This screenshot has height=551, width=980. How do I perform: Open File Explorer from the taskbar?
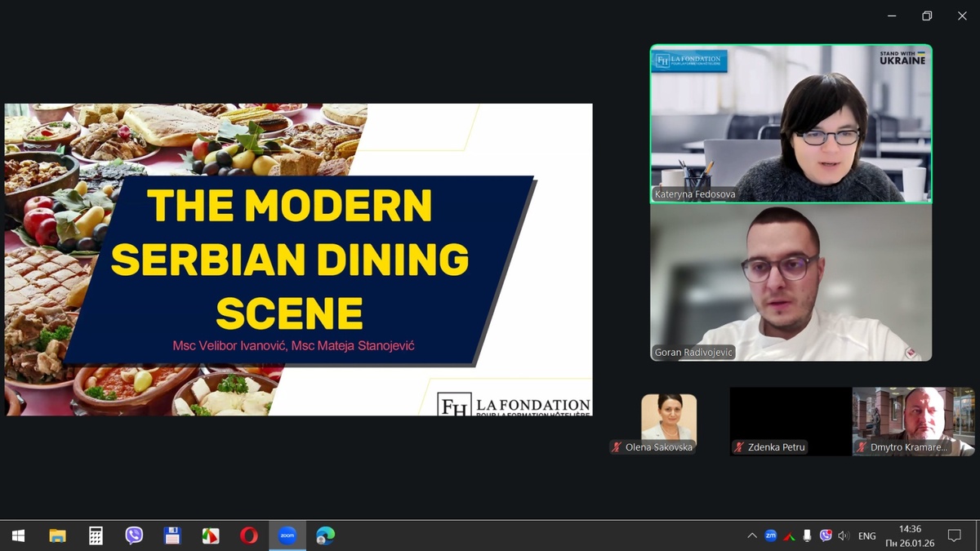[x=57, y=535]
